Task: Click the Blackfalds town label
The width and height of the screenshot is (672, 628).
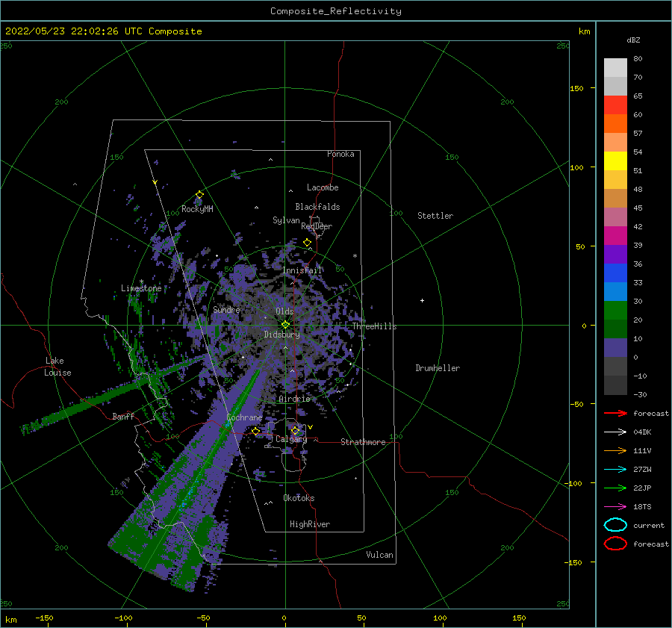Action: pos(317,207)
